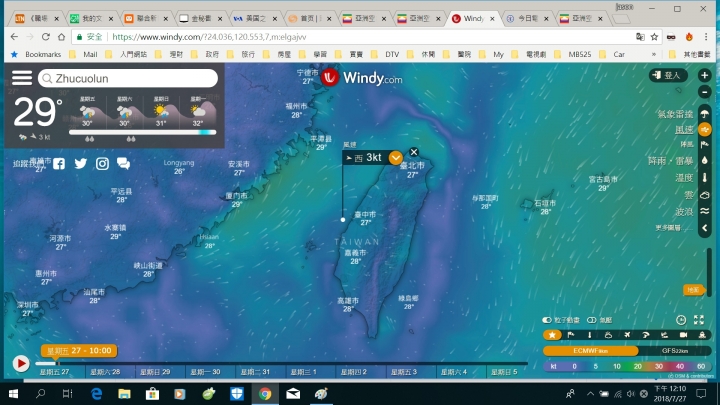Click the 溫度 layer label
720x405 pixels.
[684, 178]
